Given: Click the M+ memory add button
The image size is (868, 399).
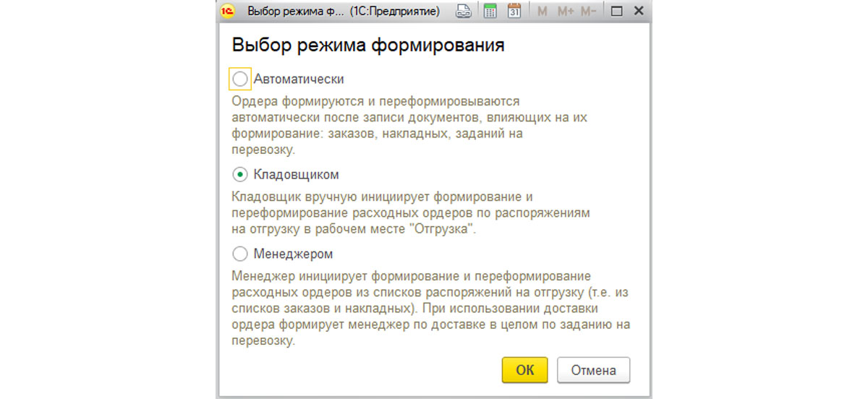Looking at the screenshot, I should point(566,12).
